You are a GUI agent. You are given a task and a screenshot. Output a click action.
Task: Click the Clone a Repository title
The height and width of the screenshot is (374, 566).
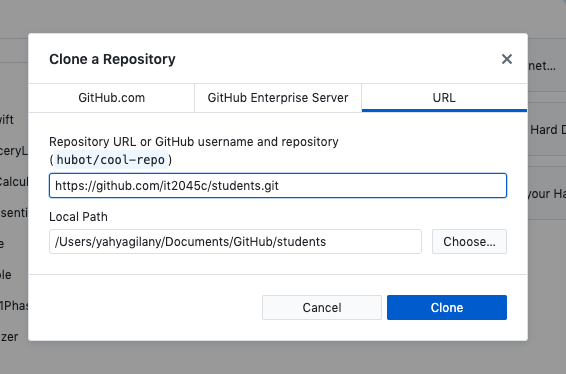tap(112, 59)
